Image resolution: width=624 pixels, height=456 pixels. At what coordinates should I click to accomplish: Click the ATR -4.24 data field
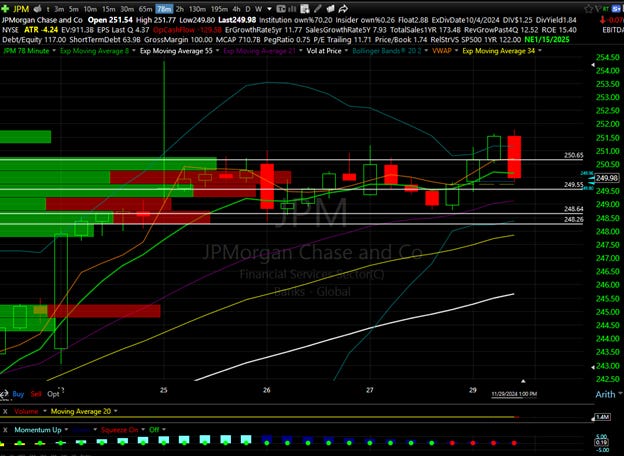pos(41,30)
